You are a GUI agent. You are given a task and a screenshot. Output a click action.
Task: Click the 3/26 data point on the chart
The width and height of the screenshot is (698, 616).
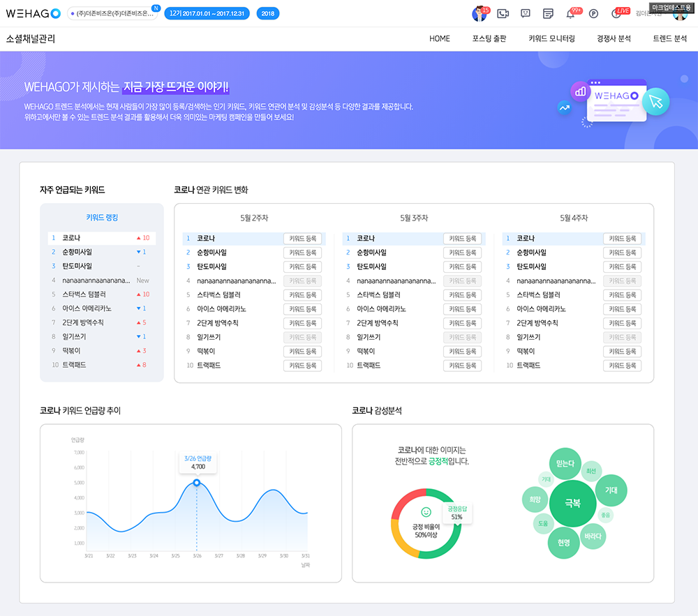197,483
